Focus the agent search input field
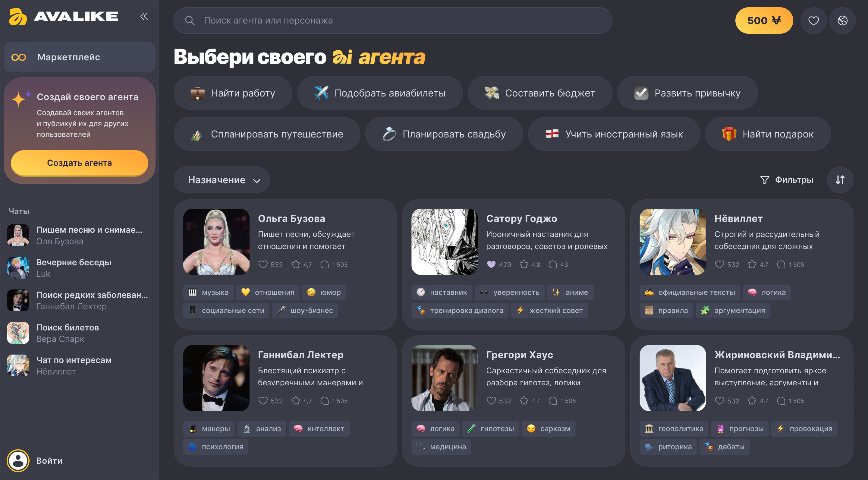The width and height of the screenshot is (868, 480). point(392,21)
